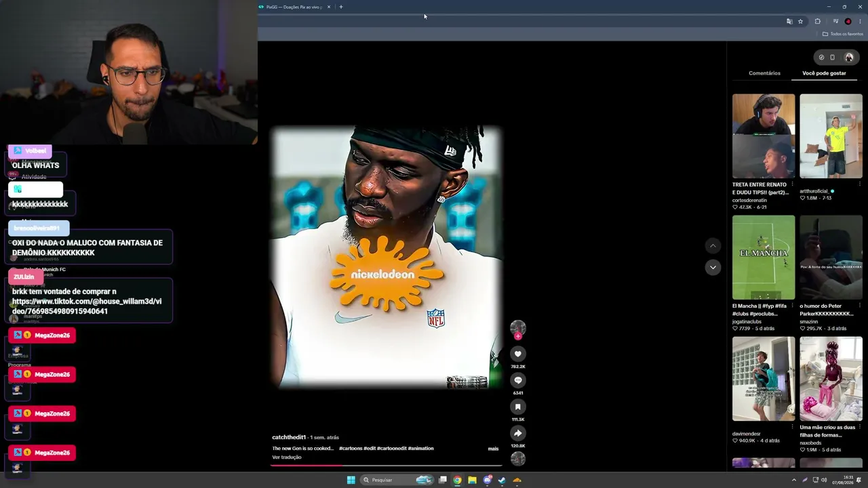868x488 pixels.
Task: Click the phone icon in the top-right pill
Action: pyautogui.click(x=833, y=58)
